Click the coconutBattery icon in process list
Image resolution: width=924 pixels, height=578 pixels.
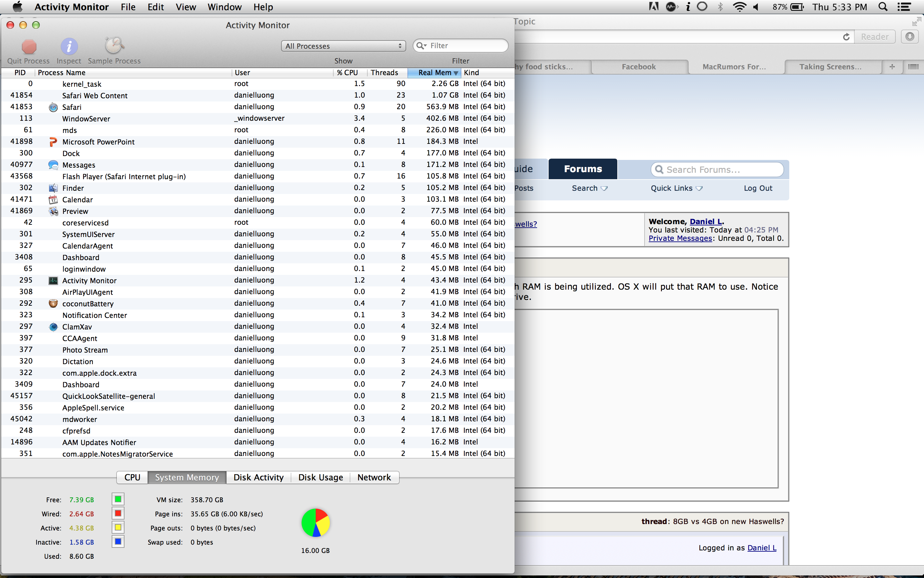54,303
